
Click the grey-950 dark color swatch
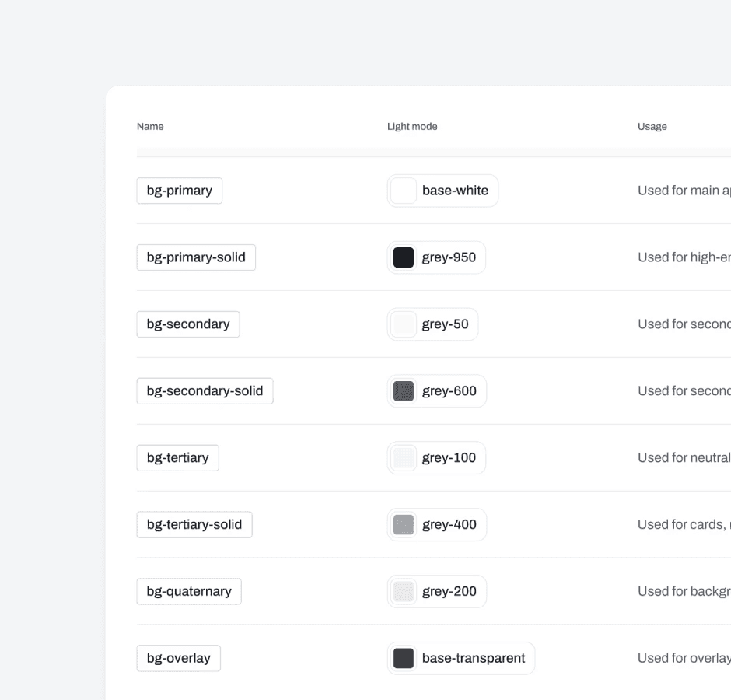[404, 257]
